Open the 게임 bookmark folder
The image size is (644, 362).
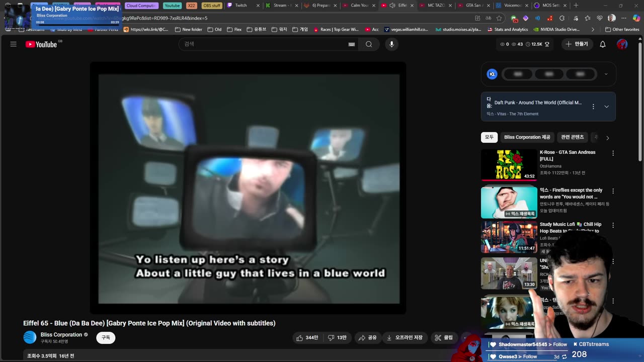click(300, 30)
